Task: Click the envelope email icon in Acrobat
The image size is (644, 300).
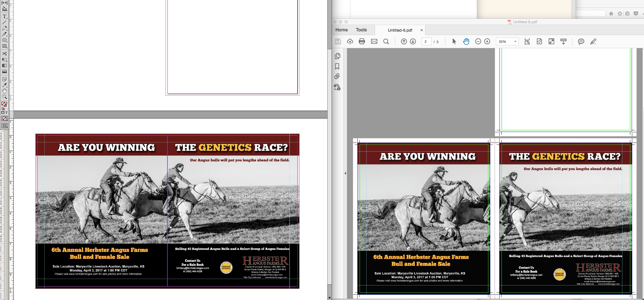Action: point(374,41)
